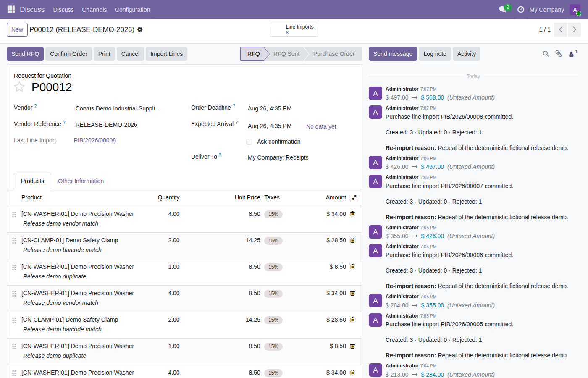Click the New record button

click(x=17, y=29)
